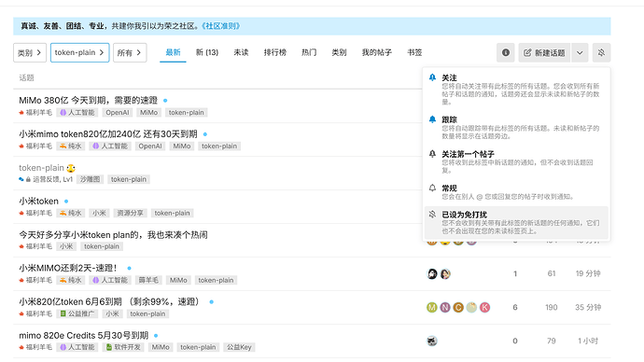Open the 热门 tab
Image resolution: width=644 pixels, height=362 pixels.
click(309, 52)
